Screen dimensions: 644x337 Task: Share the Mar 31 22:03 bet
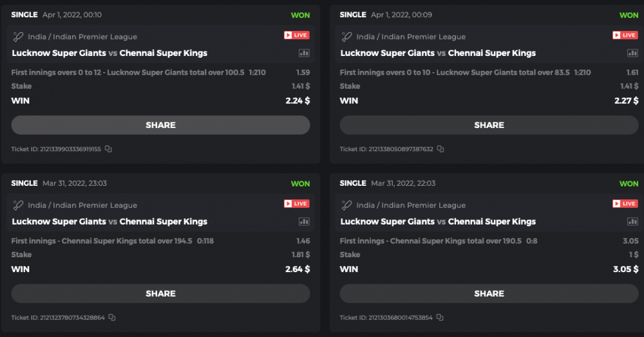[x=489, y=294]
